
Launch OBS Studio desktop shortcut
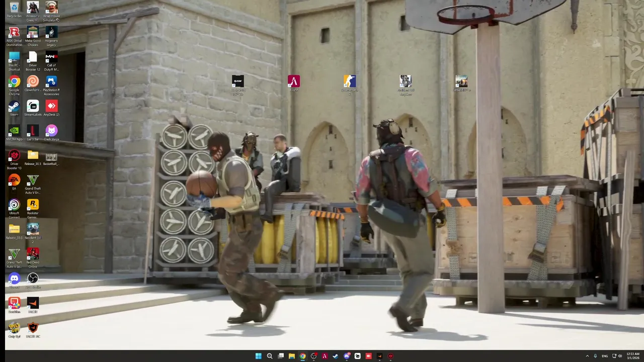click(x=33, y=281)
